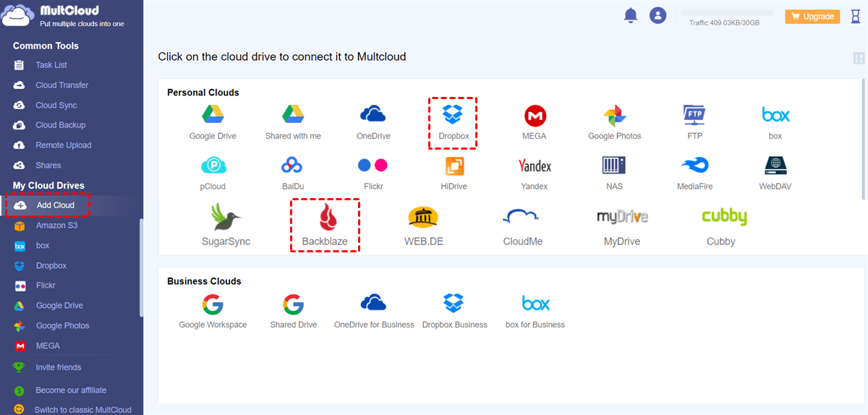Open the notifications bell
Image resolution: width=868 pixels, height=415 pixels.
[630, 15]
